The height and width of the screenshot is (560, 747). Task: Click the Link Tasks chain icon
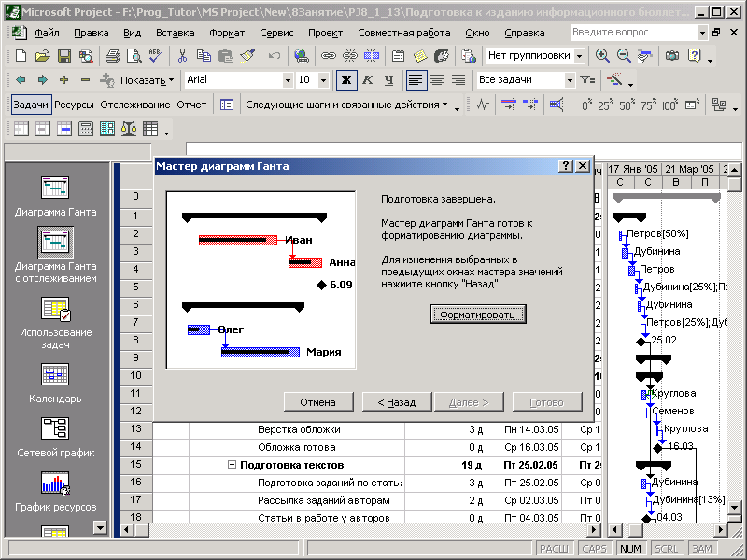tap(328, 56)
